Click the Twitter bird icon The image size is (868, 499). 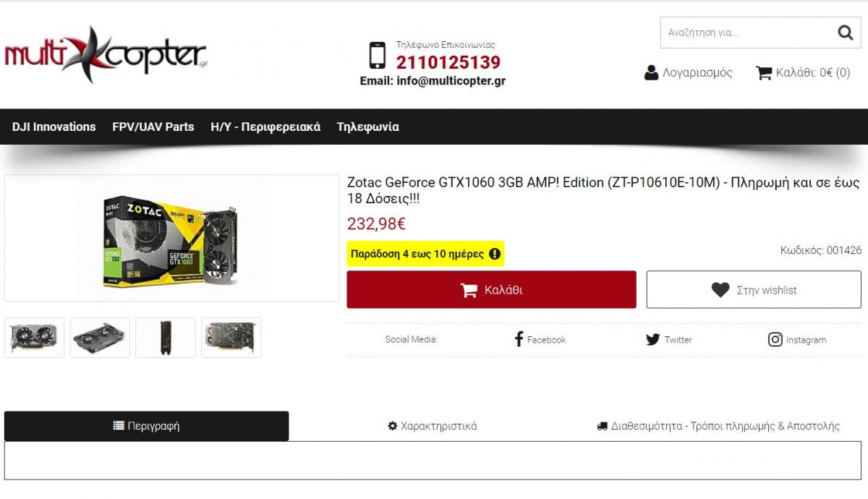coord(652,339)
